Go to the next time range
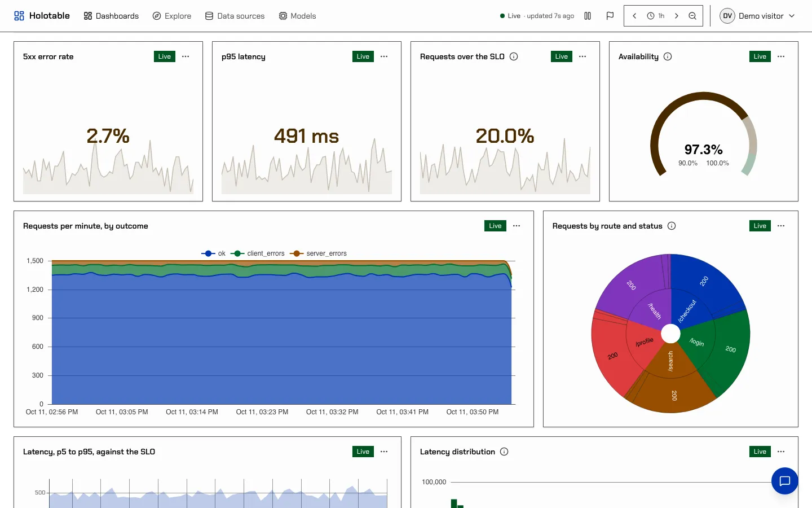 point(677,16)
